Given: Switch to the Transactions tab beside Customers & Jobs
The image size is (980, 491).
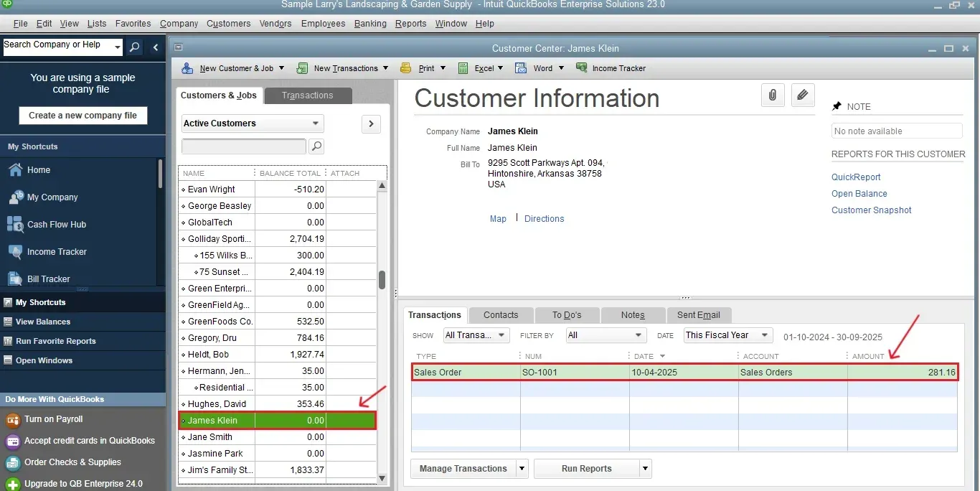Looking at the screenshot, I should coord(308,95).
